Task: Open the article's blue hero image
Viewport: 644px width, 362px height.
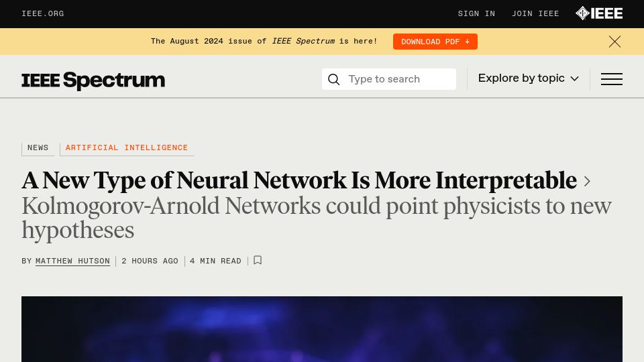Action: (322, 329)
